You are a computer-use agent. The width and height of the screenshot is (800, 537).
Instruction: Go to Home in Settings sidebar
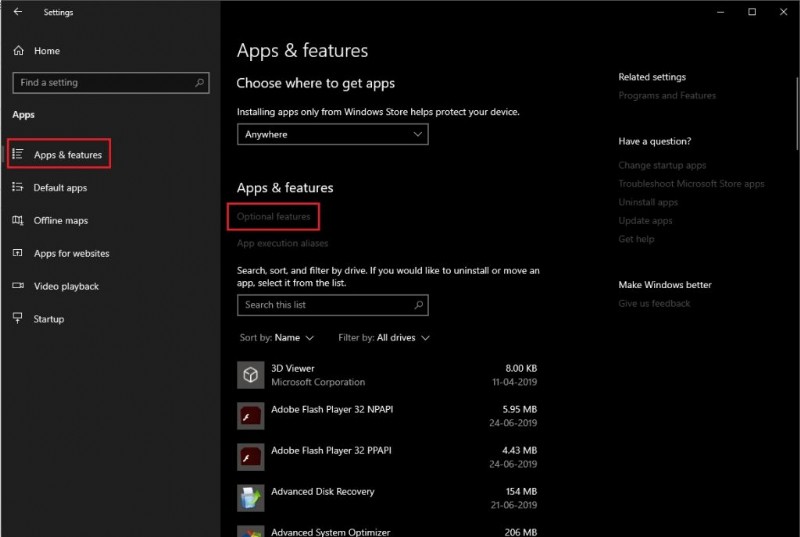(46, 51)
